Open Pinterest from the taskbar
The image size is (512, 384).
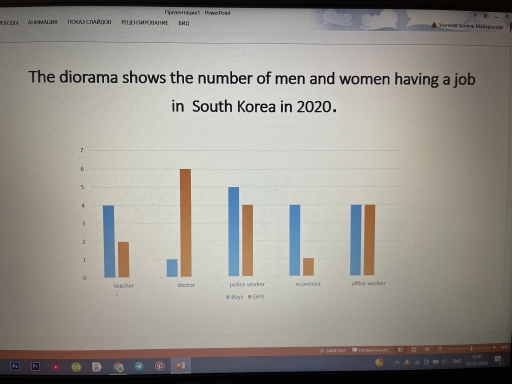pyautogui.click(x=160, y=366)
